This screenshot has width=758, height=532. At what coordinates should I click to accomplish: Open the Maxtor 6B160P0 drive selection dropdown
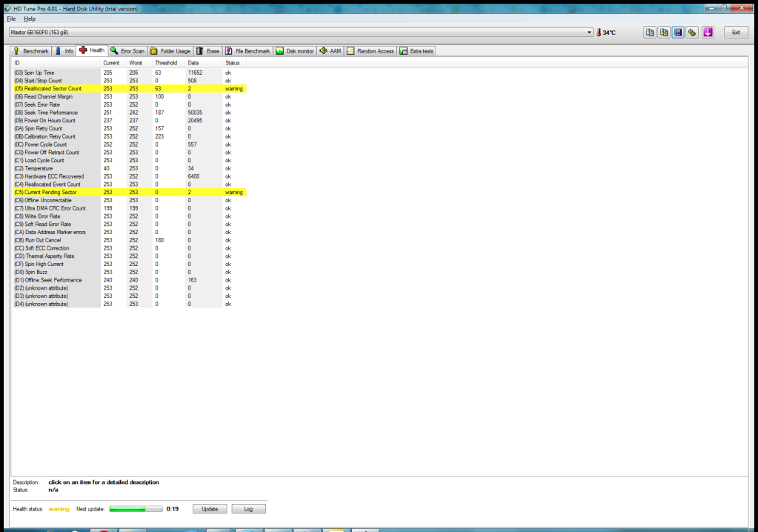coord(589,33)
